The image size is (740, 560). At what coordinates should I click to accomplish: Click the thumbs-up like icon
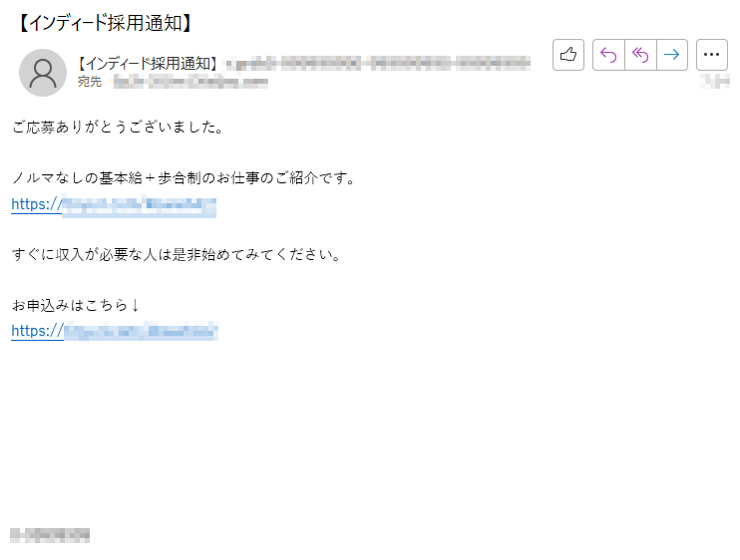tap(568, 55)
